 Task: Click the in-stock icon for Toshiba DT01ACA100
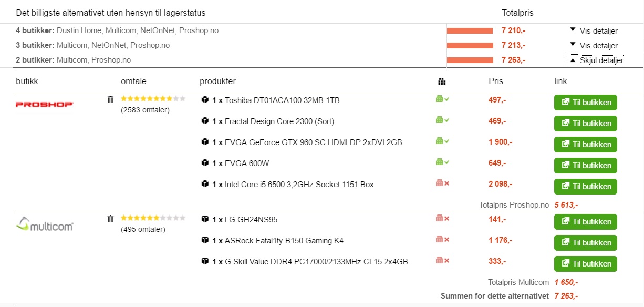coord(442,99)
